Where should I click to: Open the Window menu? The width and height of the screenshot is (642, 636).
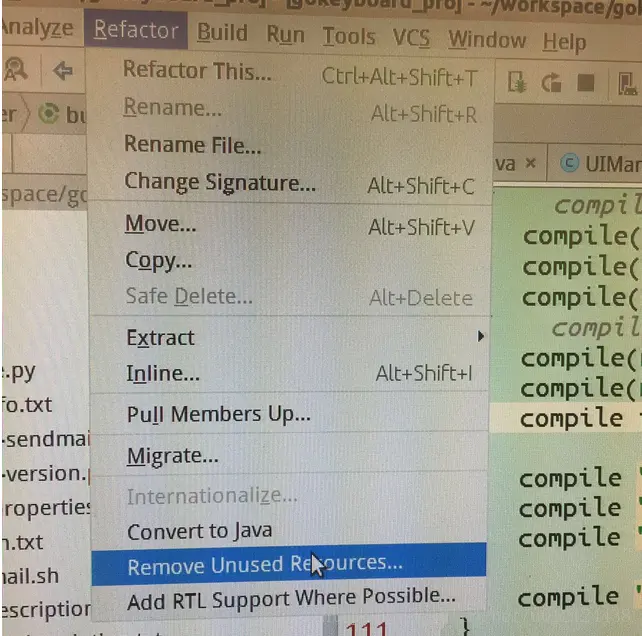(x=486, y=40)
